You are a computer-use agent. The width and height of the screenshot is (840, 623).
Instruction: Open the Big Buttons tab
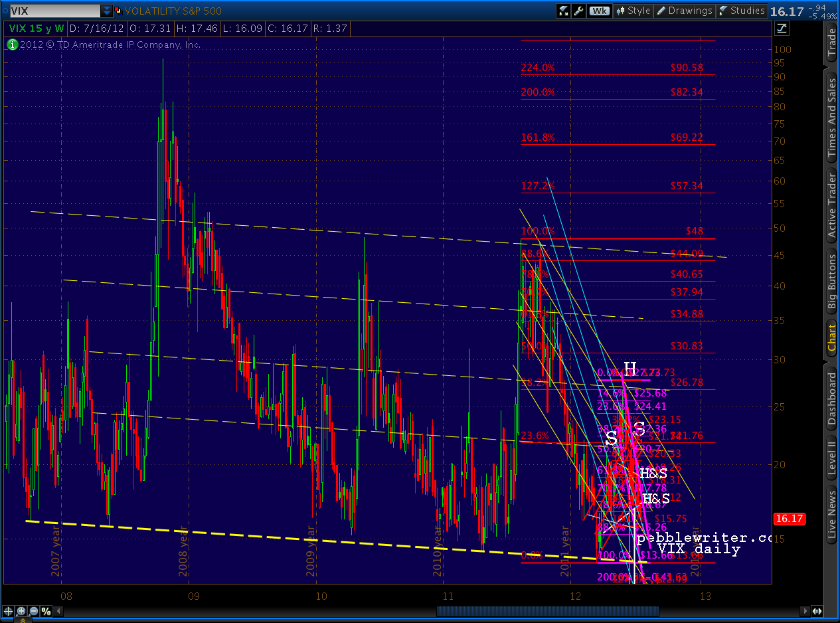click(x=832, y=282)
